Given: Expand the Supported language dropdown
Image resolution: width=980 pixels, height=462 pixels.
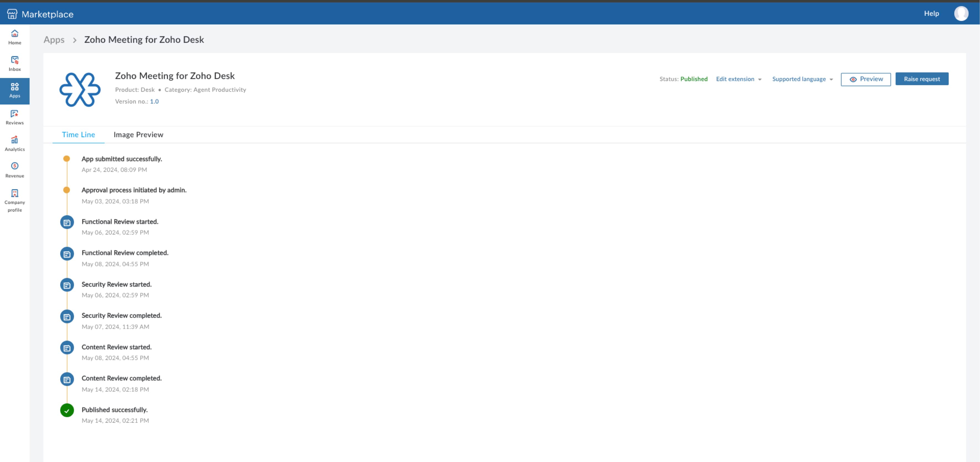Looking at the screenshot, I should 802,79.
